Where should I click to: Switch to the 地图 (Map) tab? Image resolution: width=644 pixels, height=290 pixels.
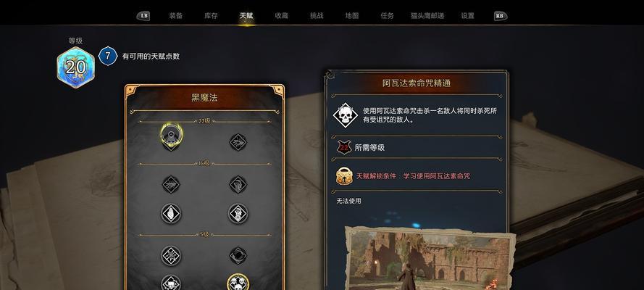tap(352, 16)
